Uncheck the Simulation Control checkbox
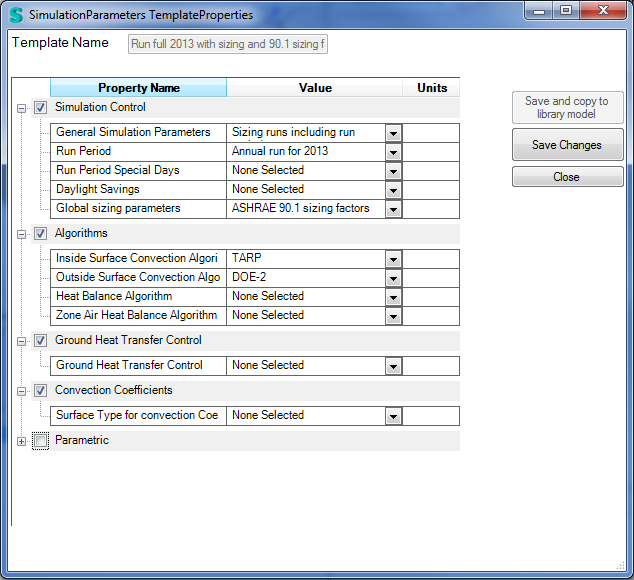The image size is (634, 580). (x=40, y=107)
